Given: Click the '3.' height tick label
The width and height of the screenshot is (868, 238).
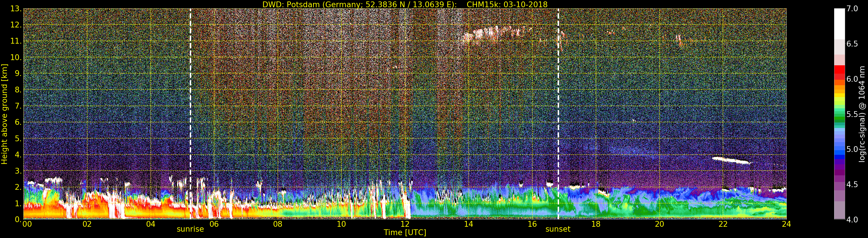Looking at the screenshot, I should (x=18, y=171).
